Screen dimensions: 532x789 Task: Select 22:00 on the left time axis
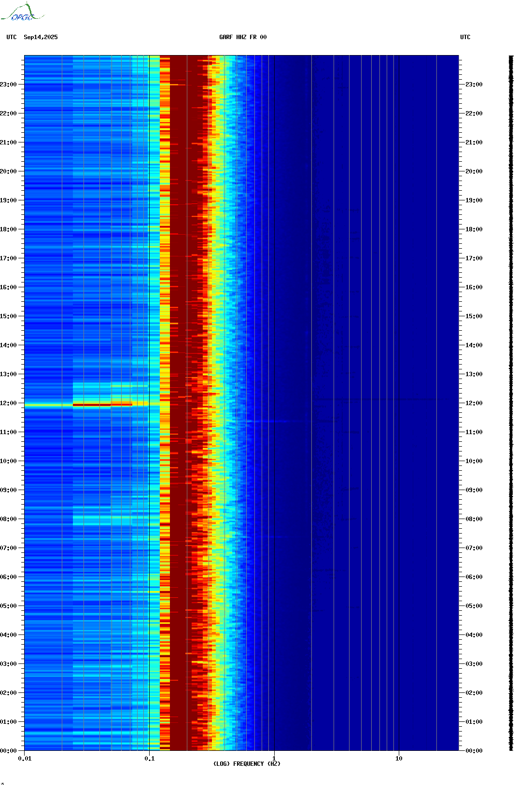click(8, 113)
